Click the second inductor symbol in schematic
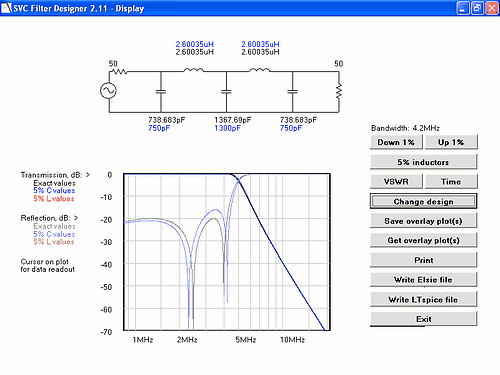 pyautogui.click(x=260, y=70)
